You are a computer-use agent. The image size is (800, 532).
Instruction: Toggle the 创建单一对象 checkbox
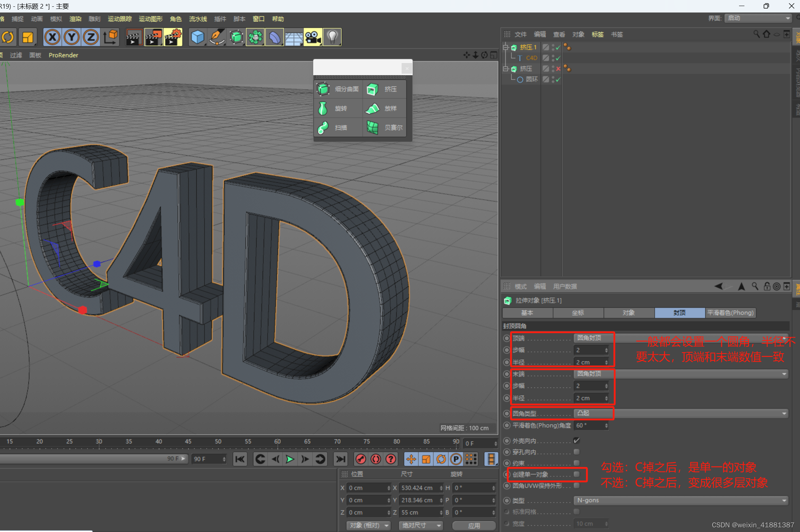click(577, 474)
